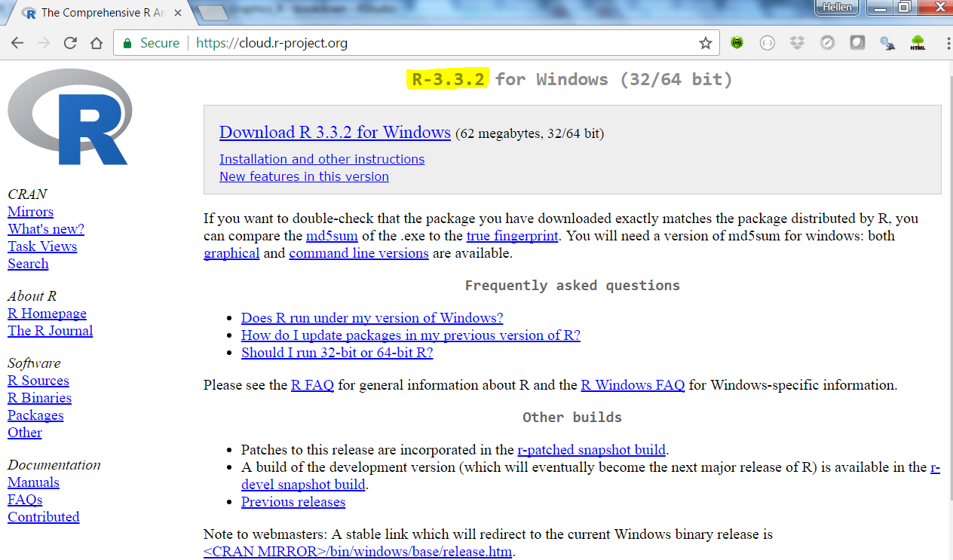Open the Dropbox extension icon

pos(797,43)
